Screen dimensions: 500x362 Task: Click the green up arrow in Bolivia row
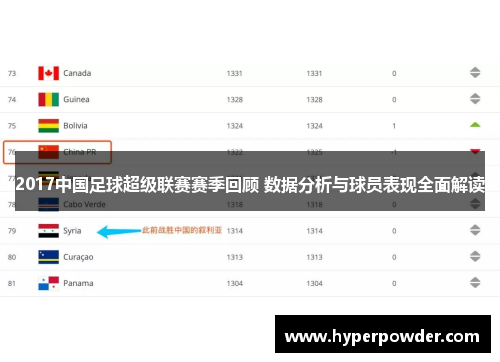coord(475,125)
